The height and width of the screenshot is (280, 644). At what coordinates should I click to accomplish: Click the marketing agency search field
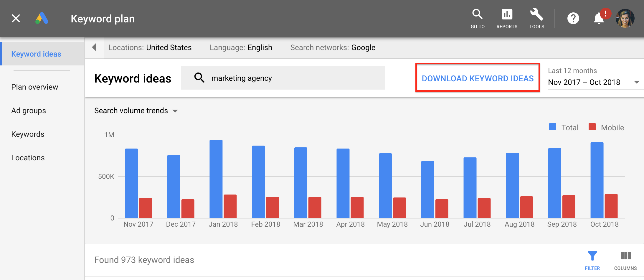283,78
